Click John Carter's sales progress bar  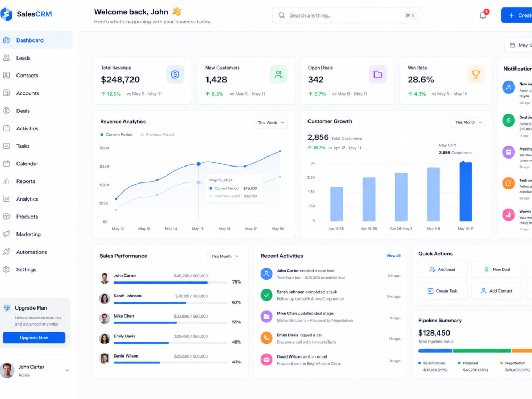point(171,282)
